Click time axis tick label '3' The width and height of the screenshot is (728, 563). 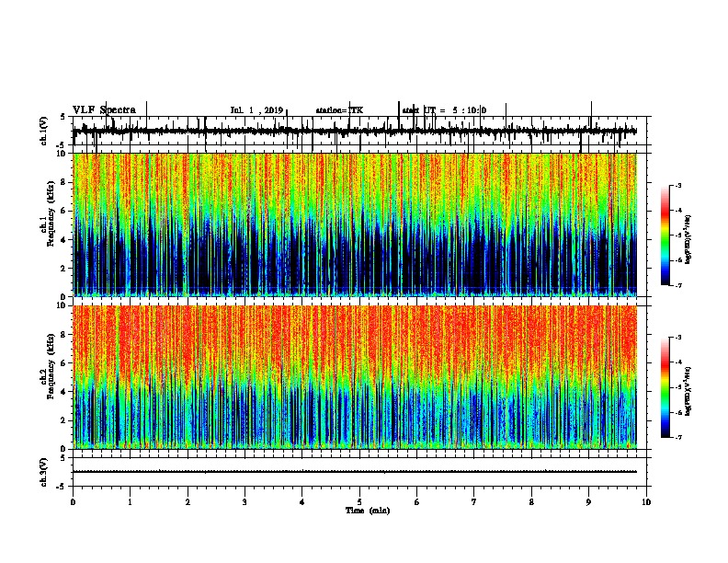[x=245, y=502]
